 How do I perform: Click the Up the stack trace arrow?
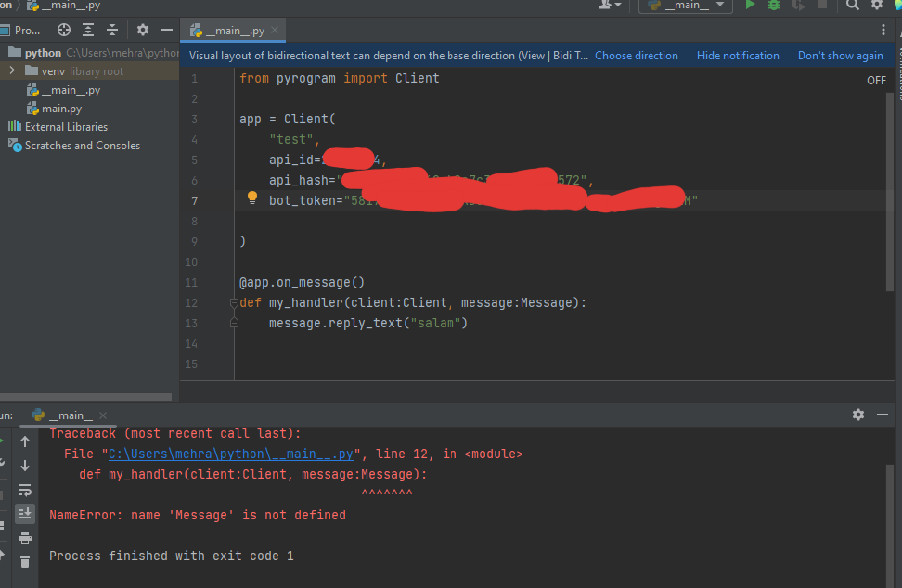click(25, 441)
